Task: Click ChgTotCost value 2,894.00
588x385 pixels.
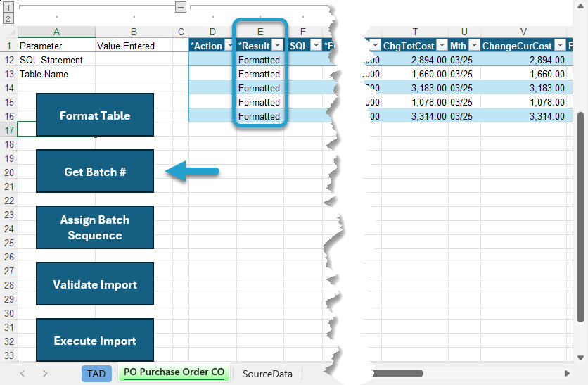Action: 415,60
